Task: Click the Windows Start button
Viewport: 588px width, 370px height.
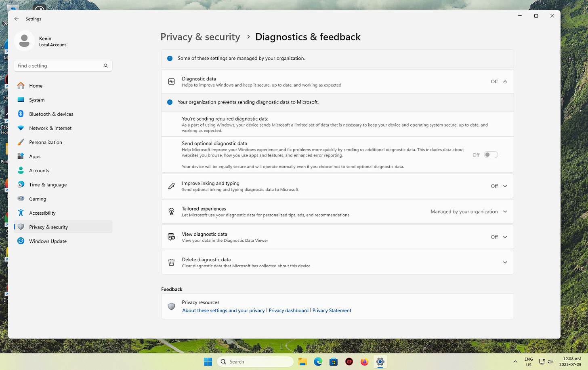Action: coord(208,362)
